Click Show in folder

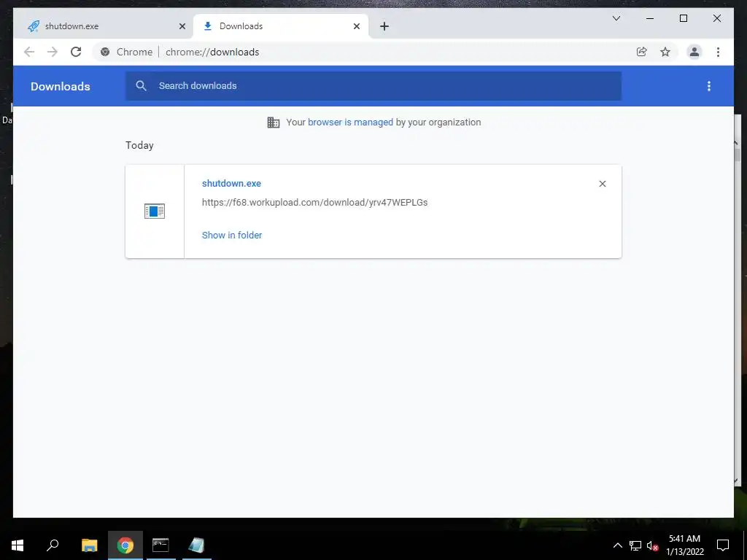[232, 236]
